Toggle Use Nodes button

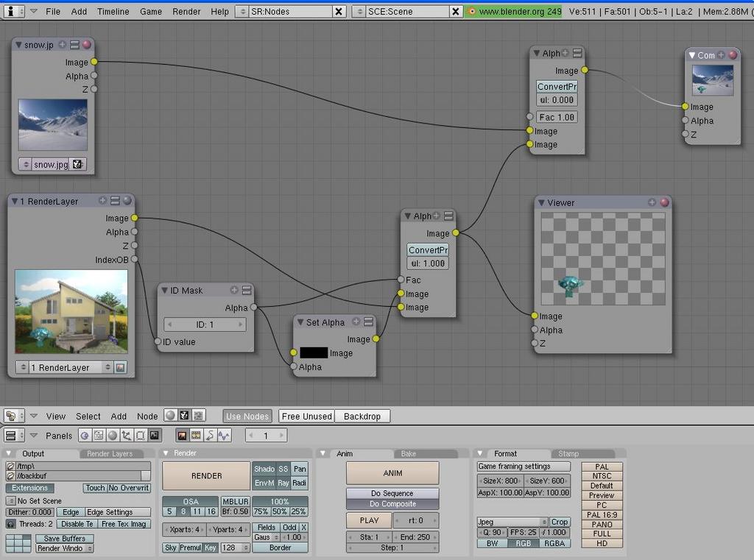point(247,417)
